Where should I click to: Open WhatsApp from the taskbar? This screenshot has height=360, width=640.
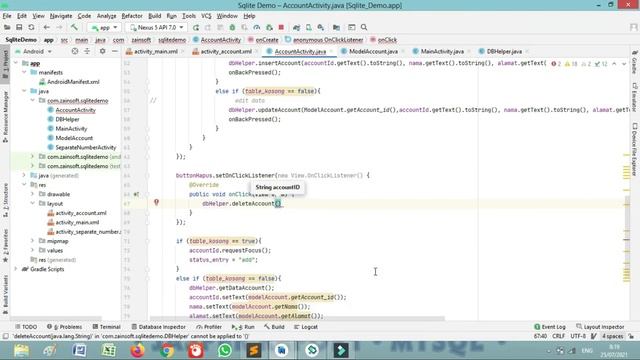[x=224, y=351]
